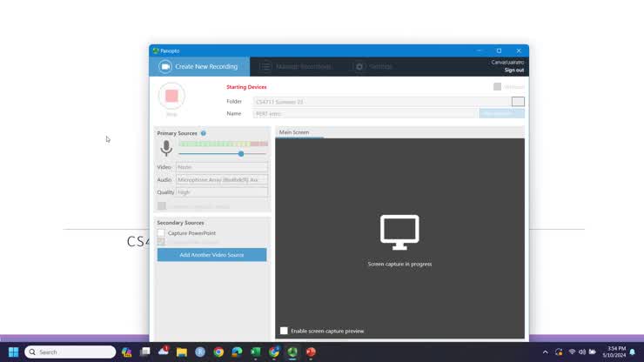This screenshot has height=362, width=644.
Task: Toggle the Webcast checkbox
Action: coord(497,87)
